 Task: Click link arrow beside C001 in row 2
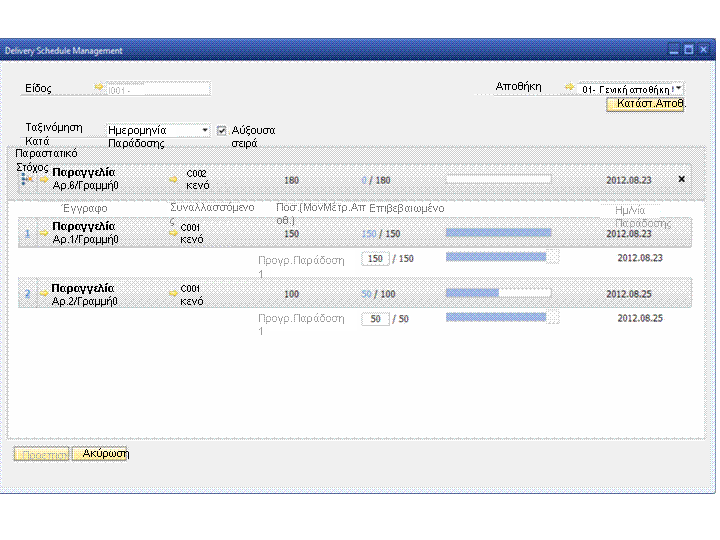pyautogui.click(x=173, y=293)
